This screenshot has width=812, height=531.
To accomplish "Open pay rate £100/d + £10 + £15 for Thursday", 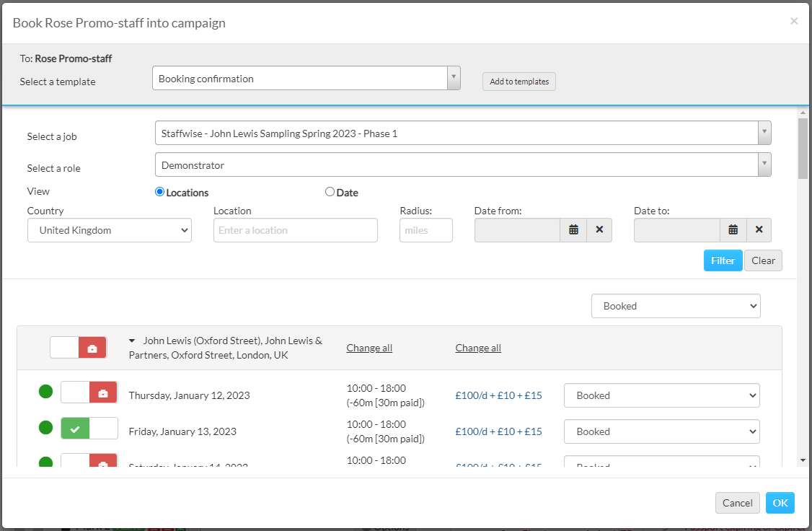I will click(499, 395).
